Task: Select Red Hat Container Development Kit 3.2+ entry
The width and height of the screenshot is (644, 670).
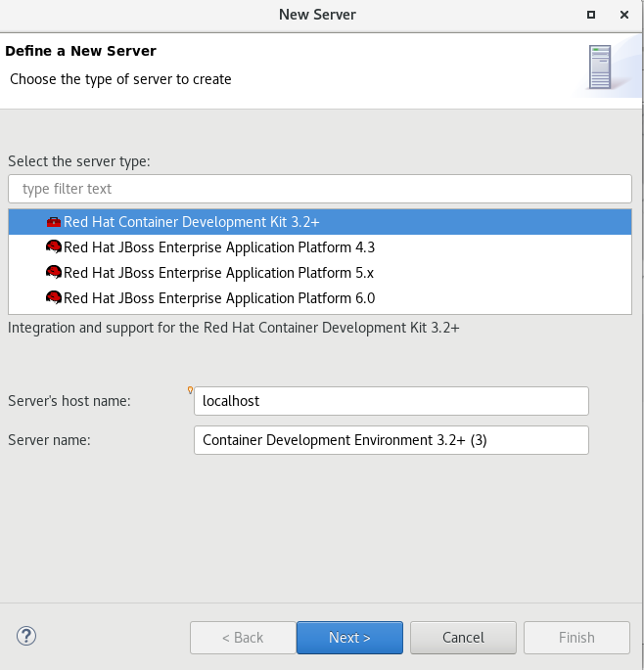Action: pyautogui.click(x=192, y=222)
